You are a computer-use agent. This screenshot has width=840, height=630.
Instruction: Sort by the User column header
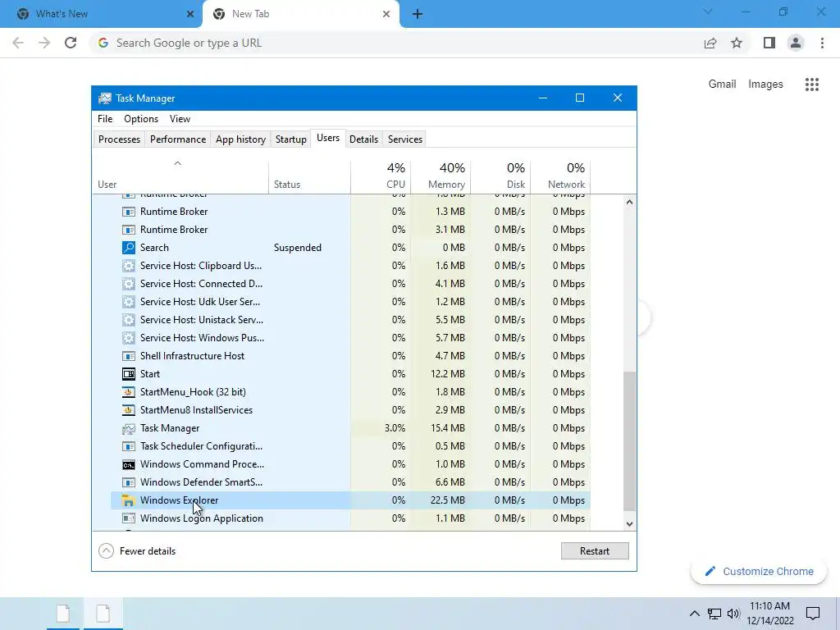[180, 176]
